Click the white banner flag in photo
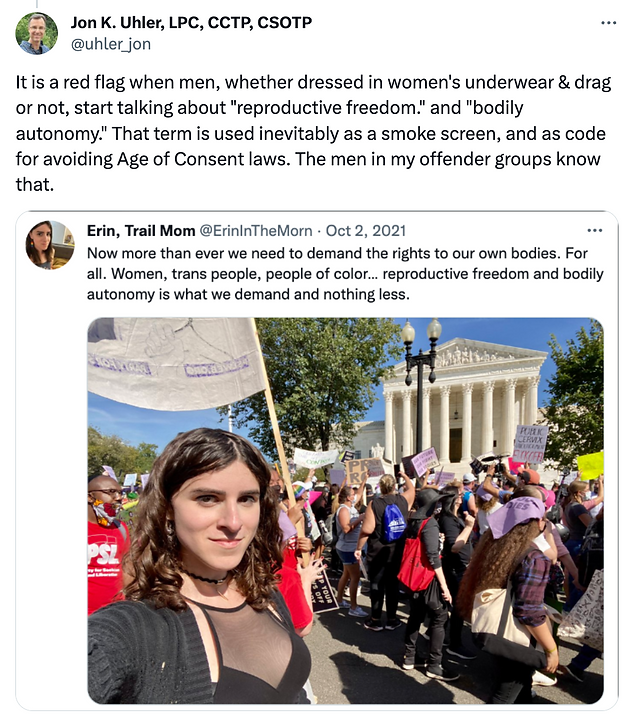Viewport: 629px width, 722px height. pyautogui.click(x=175, y=363)
